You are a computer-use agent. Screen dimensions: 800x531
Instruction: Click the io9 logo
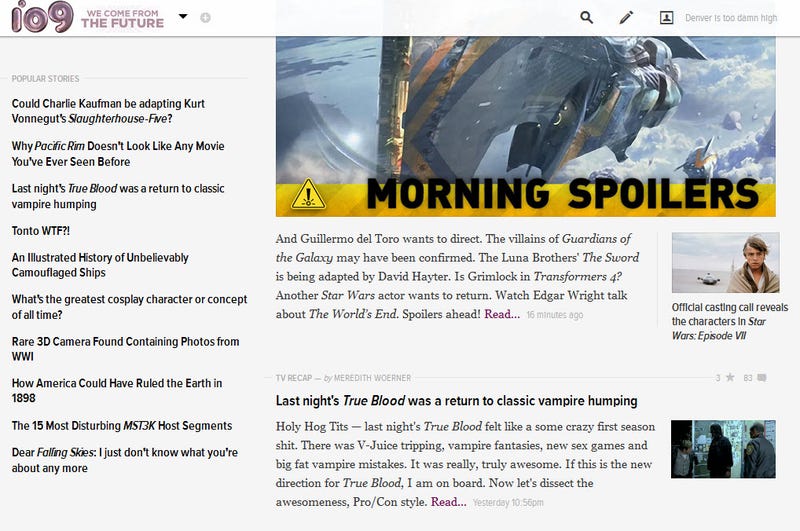click(x=42, y=17)
